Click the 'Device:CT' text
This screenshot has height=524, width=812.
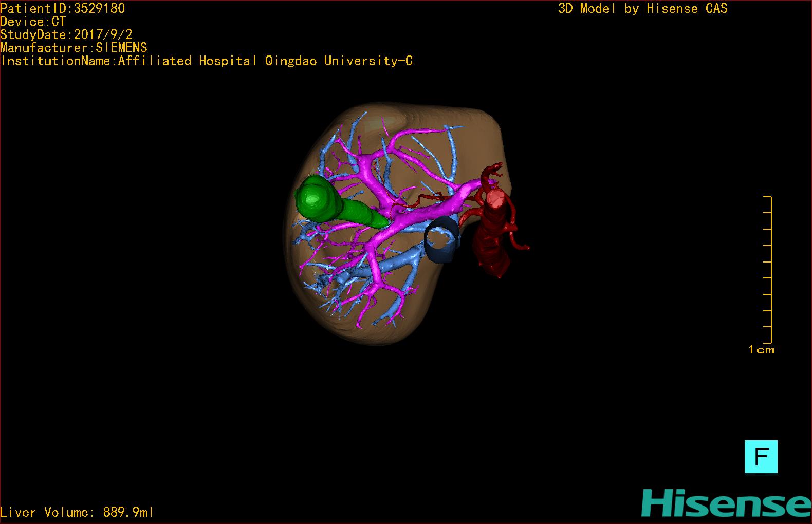33,22
